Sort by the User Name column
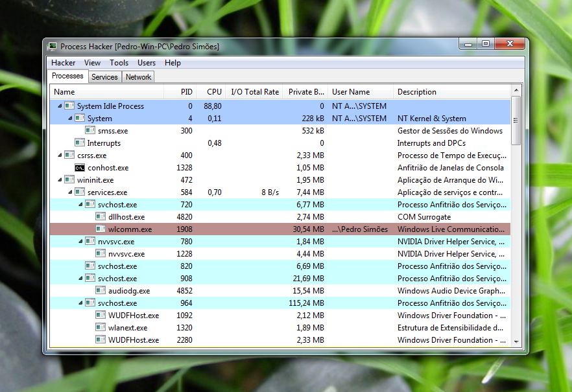This screenshot has height=392, width=572. point(361,92)
